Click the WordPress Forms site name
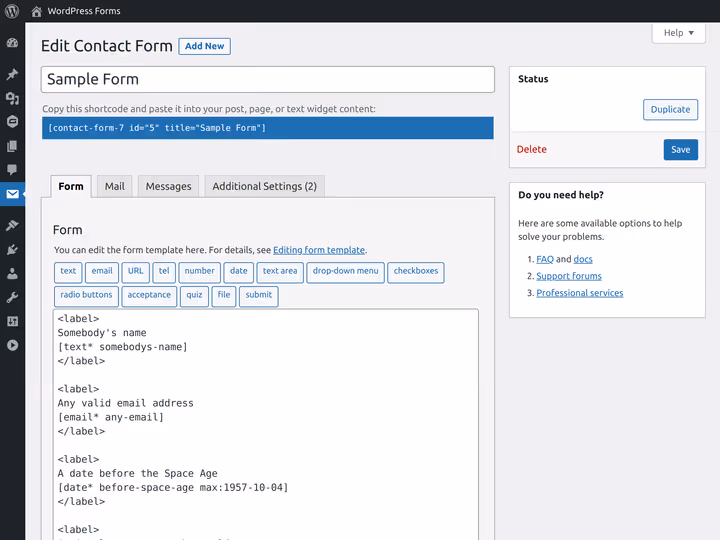 click(x=84, y=11)
